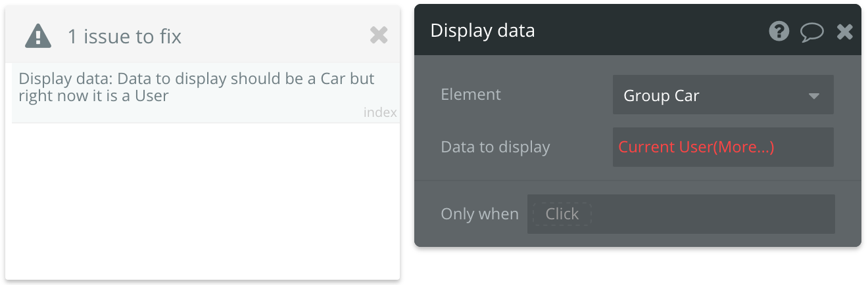The image size is (868, 285).
Task: Close the issue checker panel
Action: (x=378, y=35)
